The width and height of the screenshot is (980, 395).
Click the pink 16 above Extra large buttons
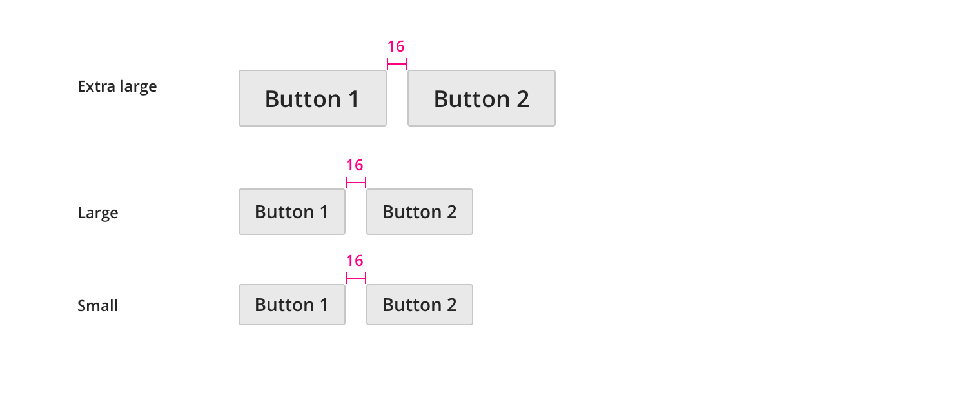396,46
